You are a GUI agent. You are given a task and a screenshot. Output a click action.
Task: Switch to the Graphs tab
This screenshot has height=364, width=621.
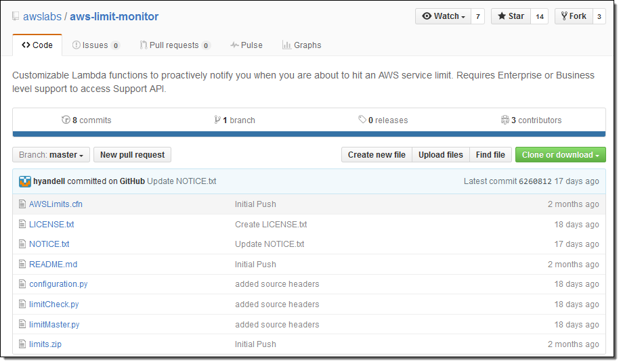pos(302,45)
